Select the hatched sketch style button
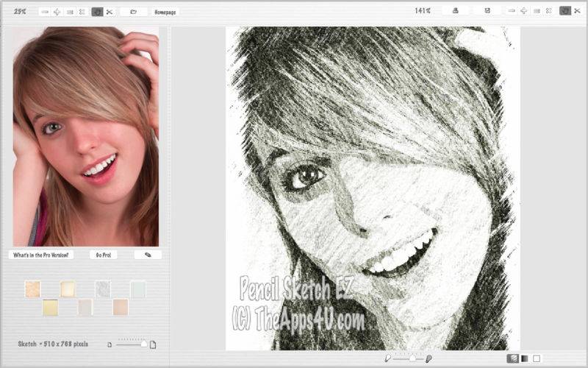The image size is (588, 368). pos(512,358)
